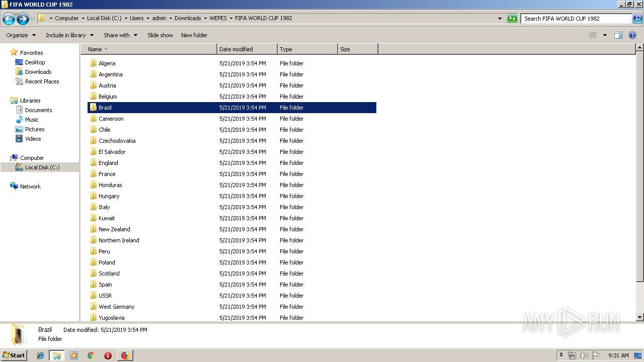The height and width of the screenshot is (362, 644).
Task: Open the Documents library
Action: (38, 110)
